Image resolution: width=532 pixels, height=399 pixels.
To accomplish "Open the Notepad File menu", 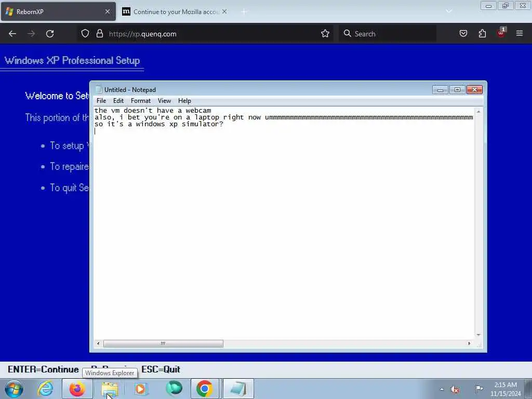I will point(101,101).
